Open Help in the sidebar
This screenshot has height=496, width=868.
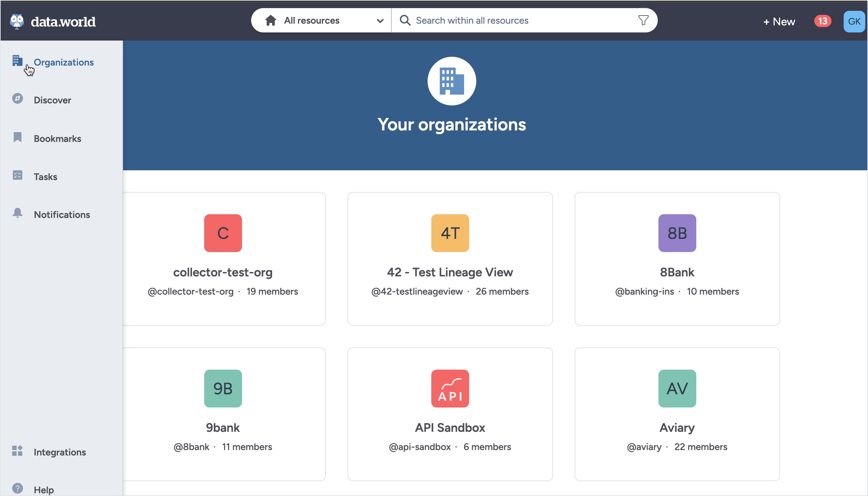click(44, 490)
